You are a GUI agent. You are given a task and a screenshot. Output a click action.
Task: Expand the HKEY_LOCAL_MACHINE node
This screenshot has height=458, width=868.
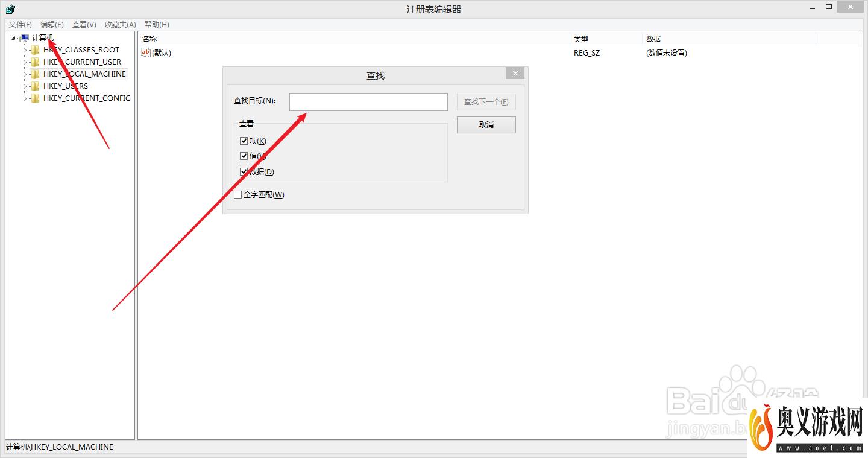(25, 74)
